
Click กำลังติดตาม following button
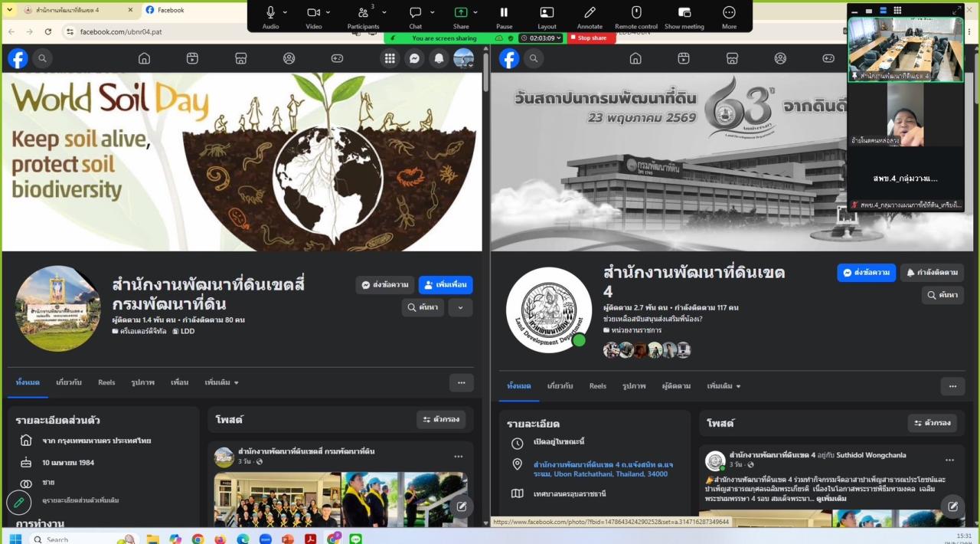932,273
